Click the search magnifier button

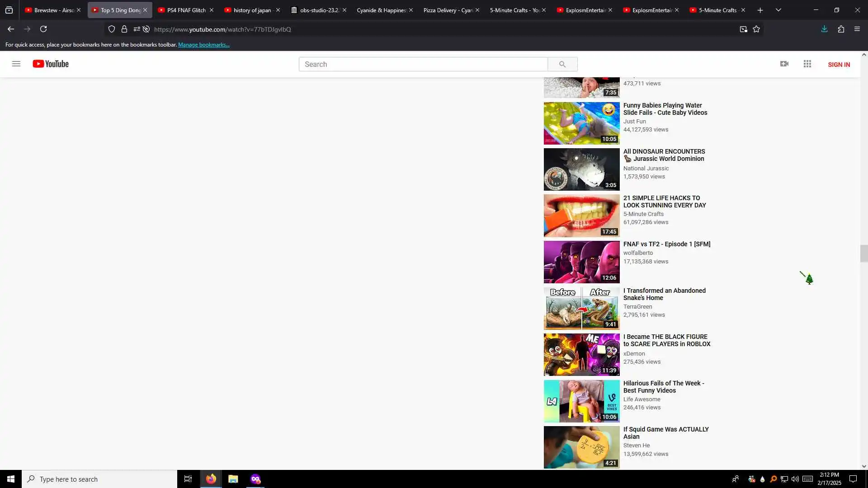tap(562, 64)
